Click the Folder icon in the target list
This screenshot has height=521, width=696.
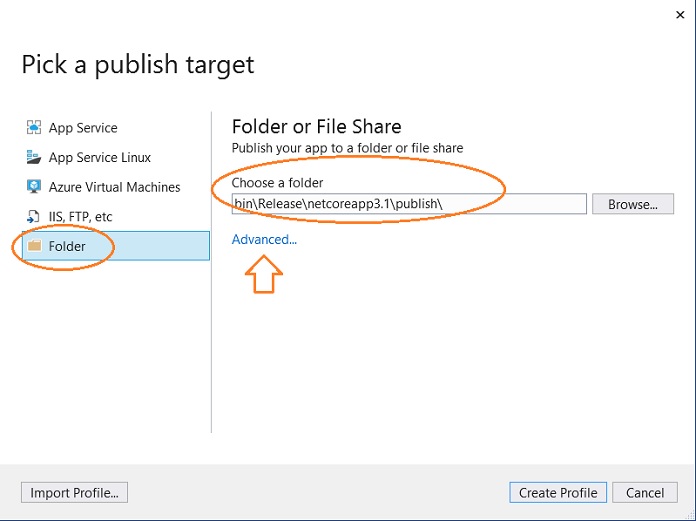(x=34, y=246)
